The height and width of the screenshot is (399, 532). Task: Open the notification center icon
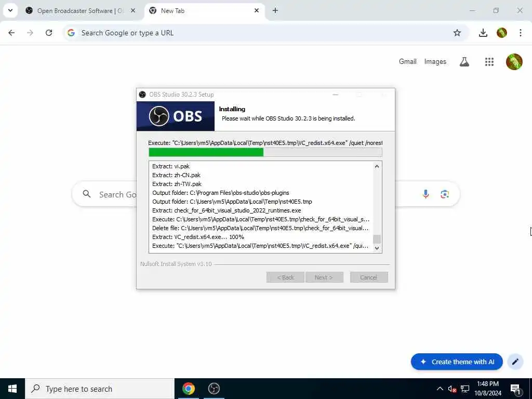[x=516, y=389]
